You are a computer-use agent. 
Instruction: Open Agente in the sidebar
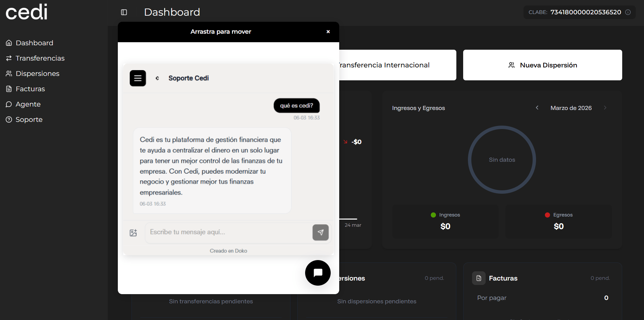point(23,104)
